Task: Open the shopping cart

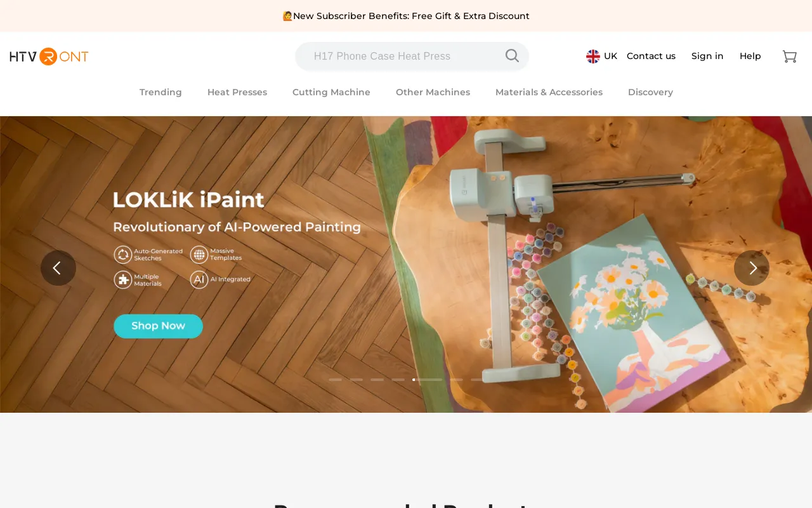Action: pyautogui.click(x=789, y=57)
